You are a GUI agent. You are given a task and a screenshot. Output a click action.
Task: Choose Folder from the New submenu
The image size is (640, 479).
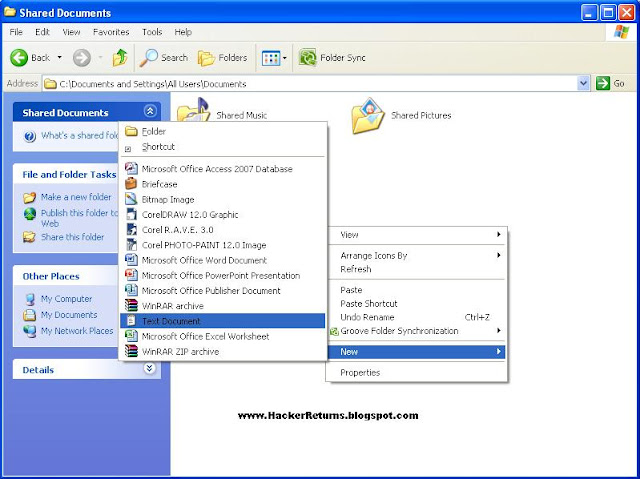pyautogui.click(x=223, y=131)
